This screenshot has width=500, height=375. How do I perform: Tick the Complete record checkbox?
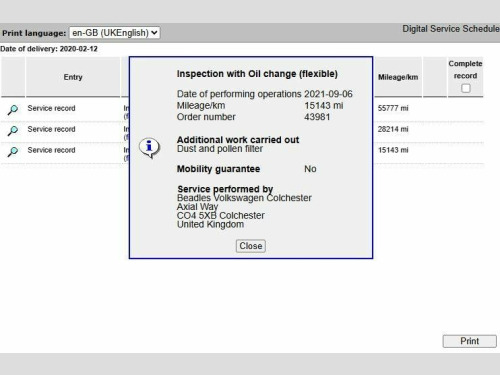466,88
